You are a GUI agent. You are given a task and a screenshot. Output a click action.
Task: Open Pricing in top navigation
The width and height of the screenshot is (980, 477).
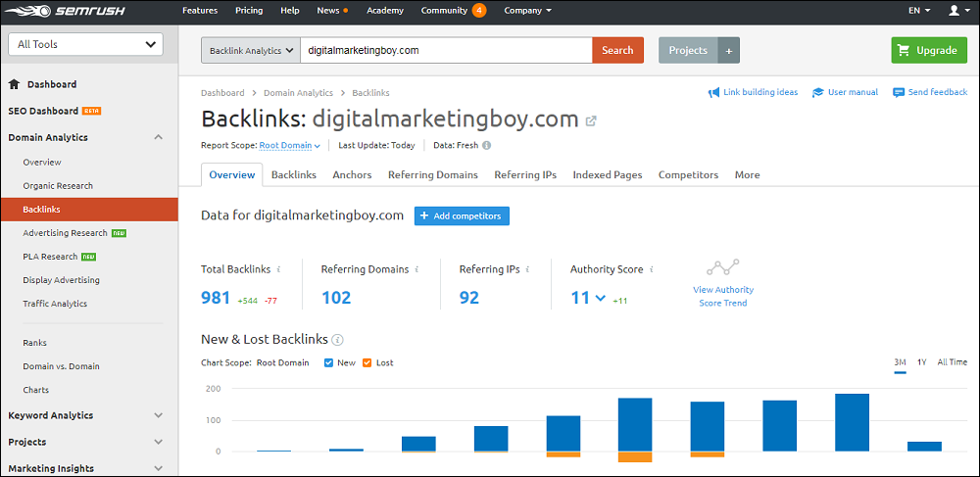click(x=249, y=11)
